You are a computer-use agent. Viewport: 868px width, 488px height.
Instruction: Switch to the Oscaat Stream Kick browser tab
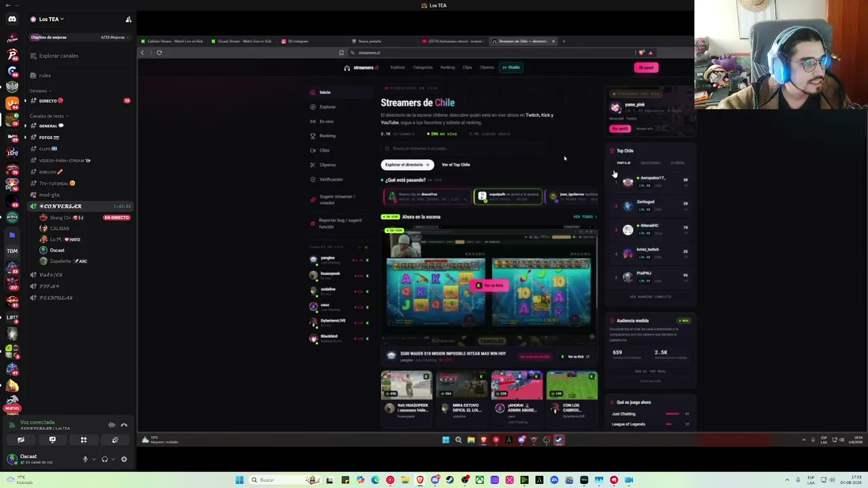[x=241, y=41]
